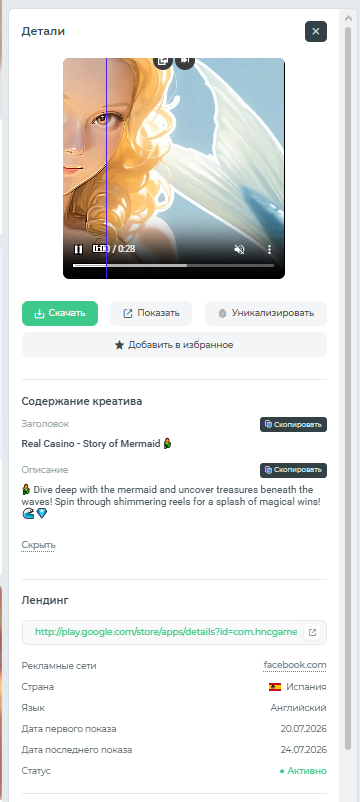
Task: Click the panel scrollbar up arrow
Action: pos(348,18)
